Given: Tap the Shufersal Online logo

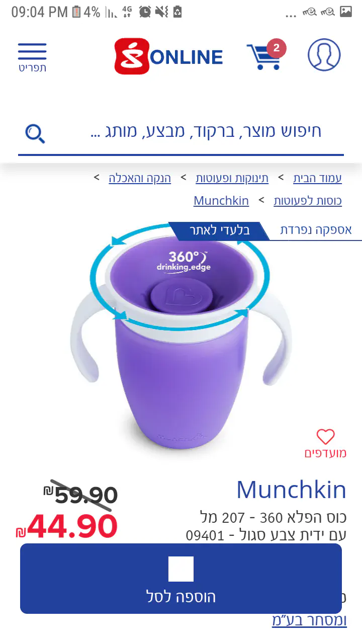Looking at the screenshot, I should (x=168, y=56).
